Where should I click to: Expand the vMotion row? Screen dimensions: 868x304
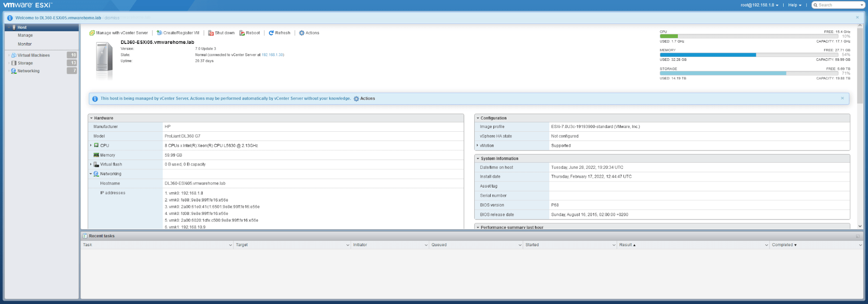[x=477, y=145]
